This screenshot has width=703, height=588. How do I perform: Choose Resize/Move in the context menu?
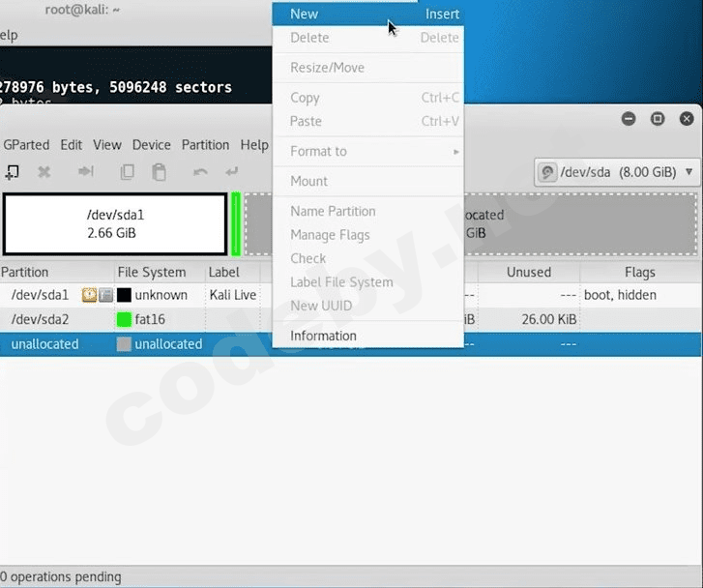pyautogui.click(x=368, y=68)
